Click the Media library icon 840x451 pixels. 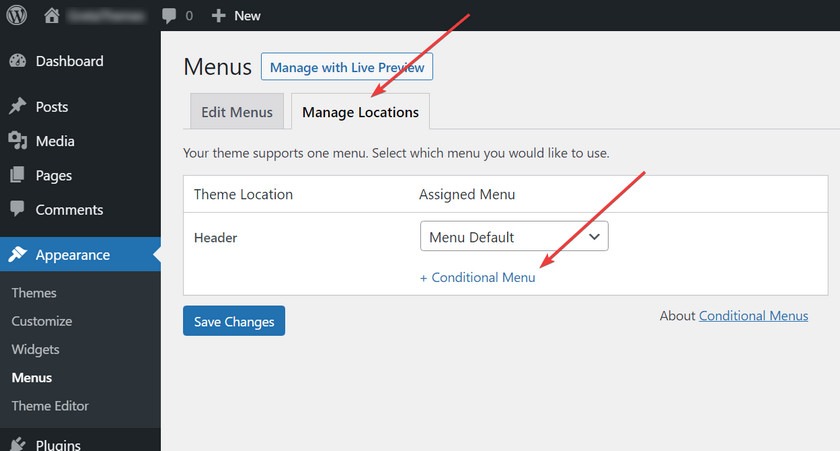click(18, 140)
